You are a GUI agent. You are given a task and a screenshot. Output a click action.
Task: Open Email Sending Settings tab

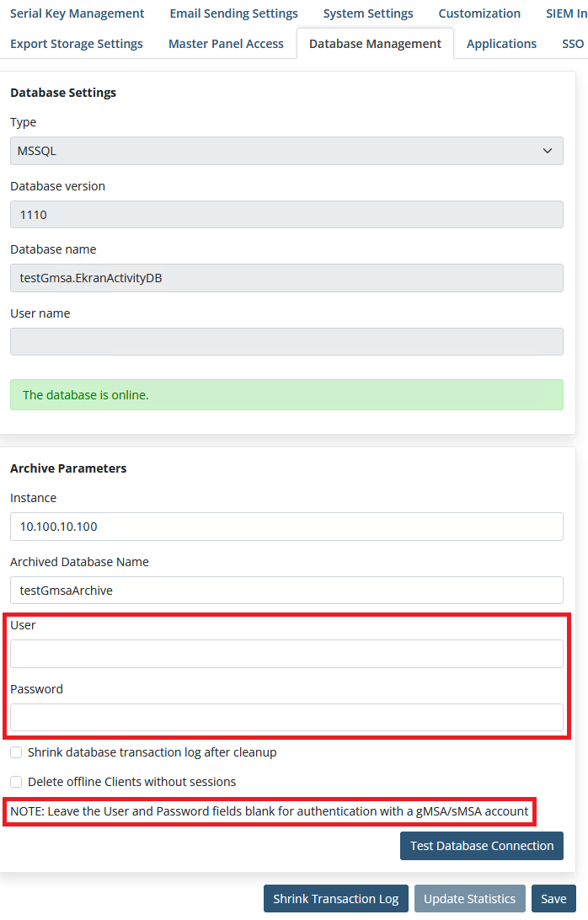coord(233,13)
